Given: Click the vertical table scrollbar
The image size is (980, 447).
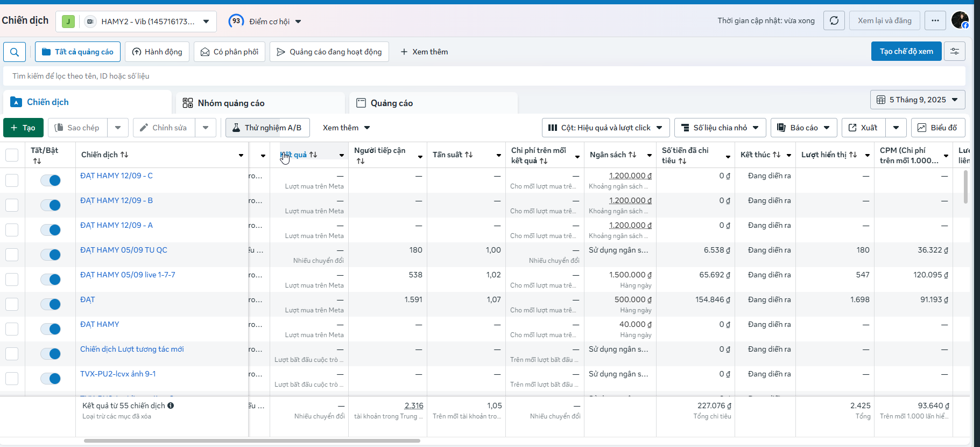Looking at the screenshot, I should [x=965, y=187].
